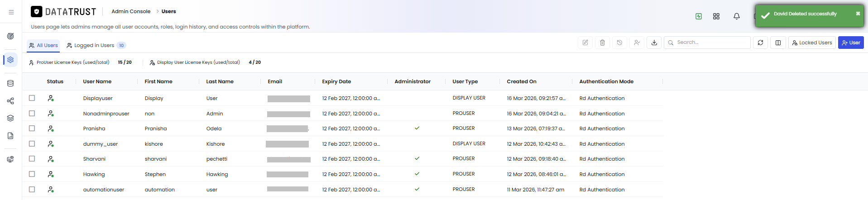Click the refresh table icon
868x200 pixels.
coord(760,43)
